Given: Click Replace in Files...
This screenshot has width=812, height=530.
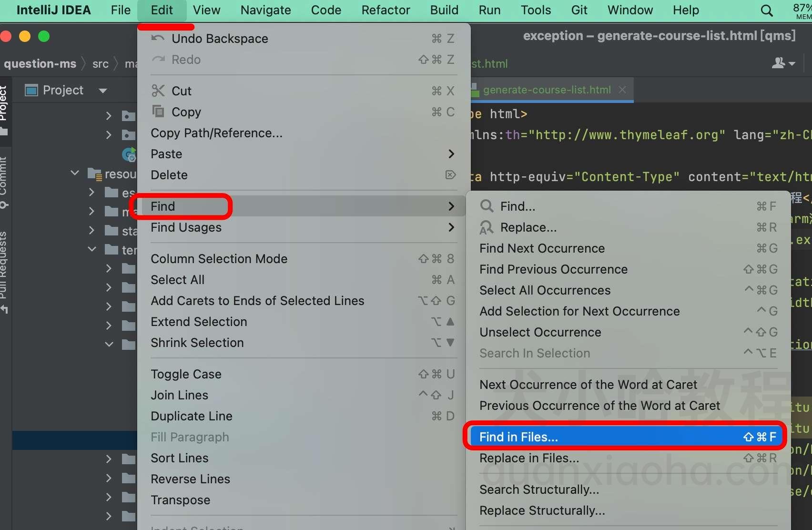Looking at the screenshot, I should tap(628, 458).
